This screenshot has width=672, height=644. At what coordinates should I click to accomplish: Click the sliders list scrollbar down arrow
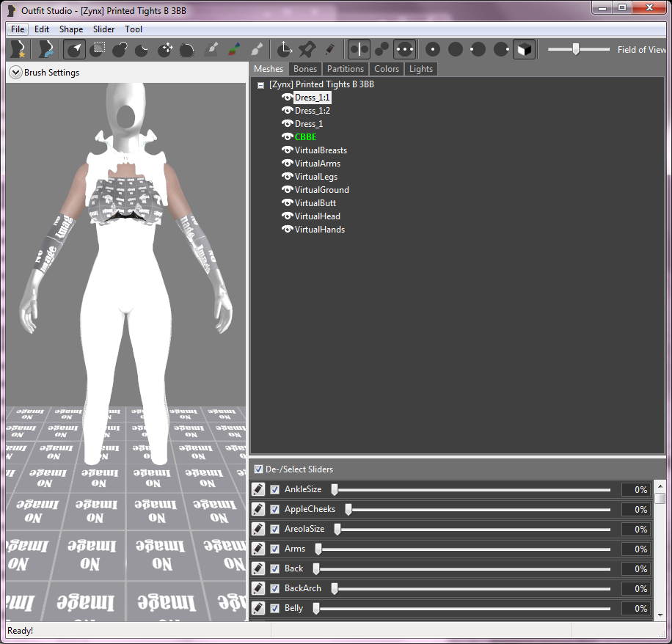coord(660,615)
